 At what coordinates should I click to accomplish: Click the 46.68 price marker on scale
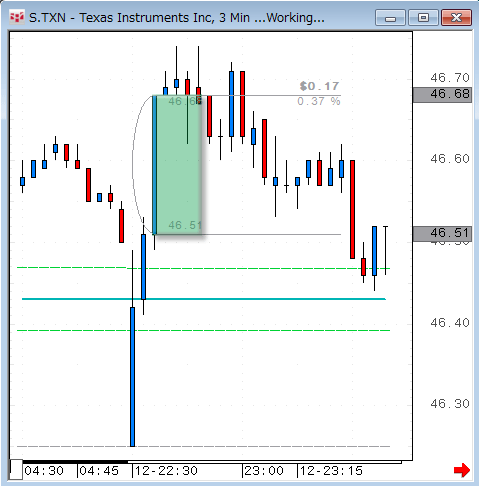pos(443,94)
